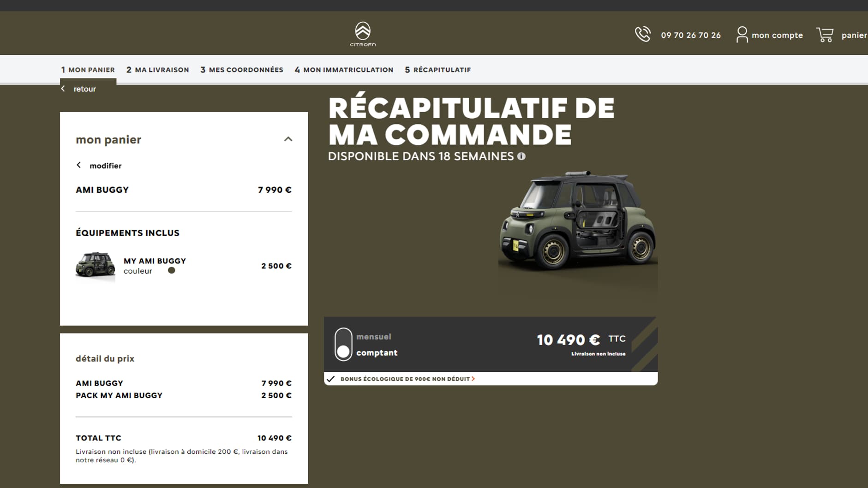The width and height of the screenshot is (868, 488).
Task: Call the number 09 70 26 70 26
Action: [690, 35]
